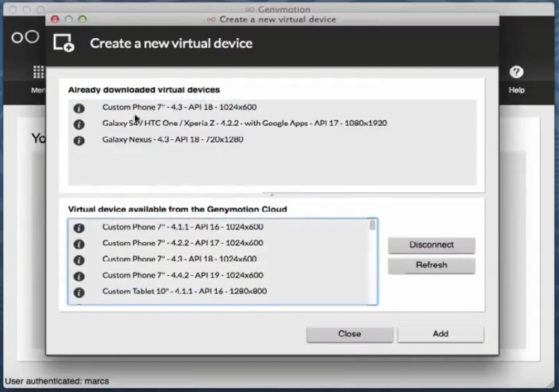Image resolution: width=559 pixels, height=392 pixels.
Task: Click info icon next to Galaxy Nexus 4.3
Action: click(x=78, y=140)
